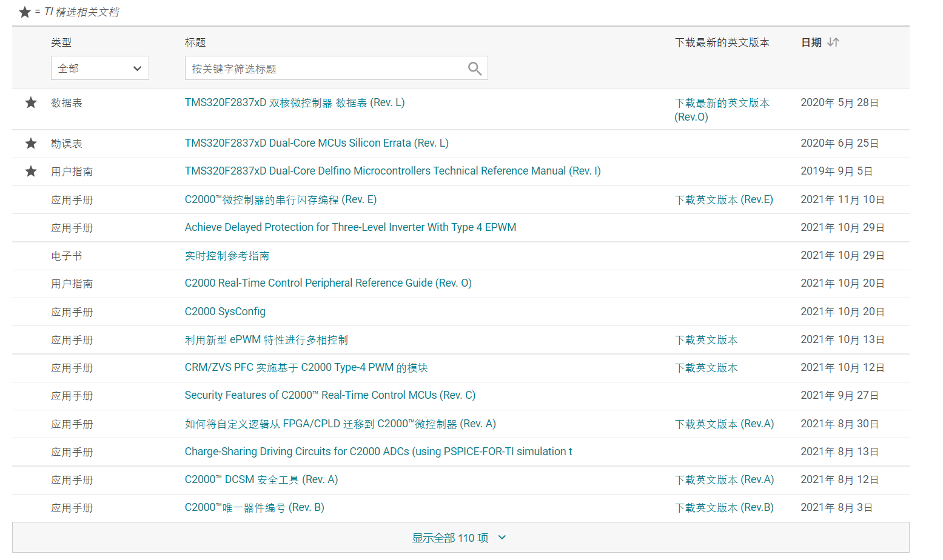Download 英文版本 (Rev.E) for serial flash programming doc
The image size is (943, 560).
723,199
